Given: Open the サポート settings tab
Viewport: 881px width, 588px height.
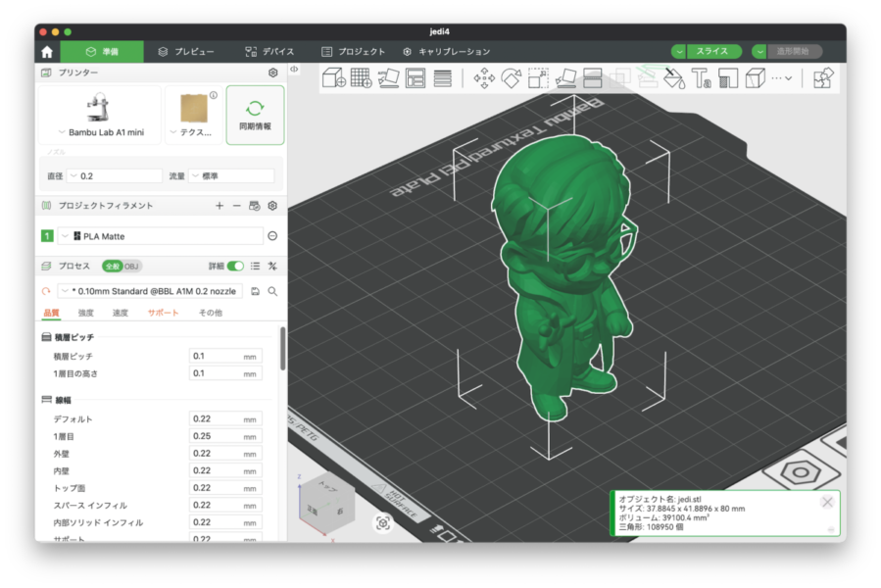Looking at the screenshot, I should click(x=163, y=313).
